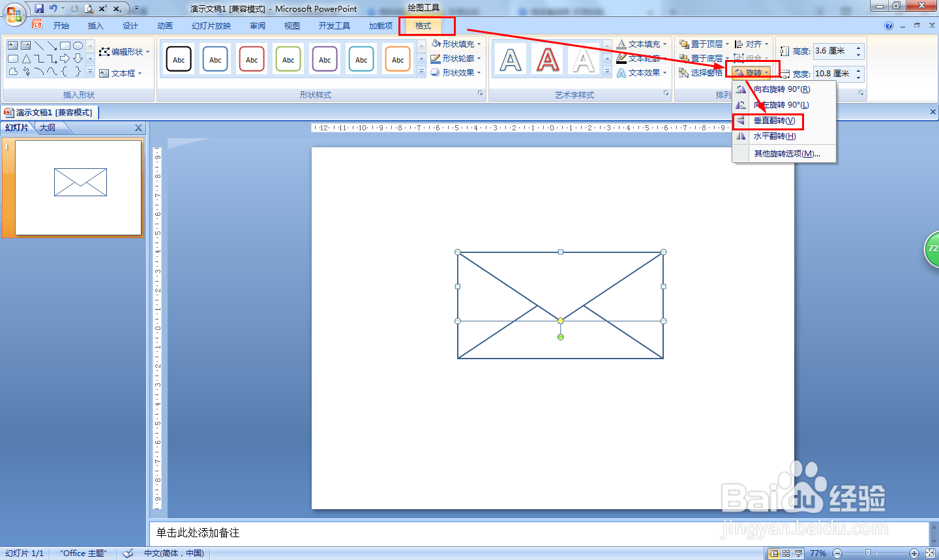Apply subscript x₂ from quick access toolbar
The width and height of the screenshot is (939, 560).
[117, 8]
